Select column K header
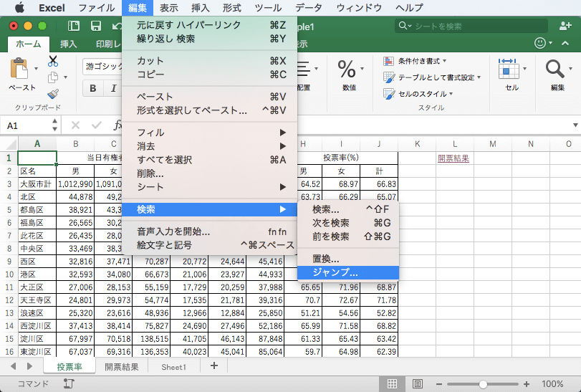Viewport: 581px width, 392px height. (x=417, y=144)
